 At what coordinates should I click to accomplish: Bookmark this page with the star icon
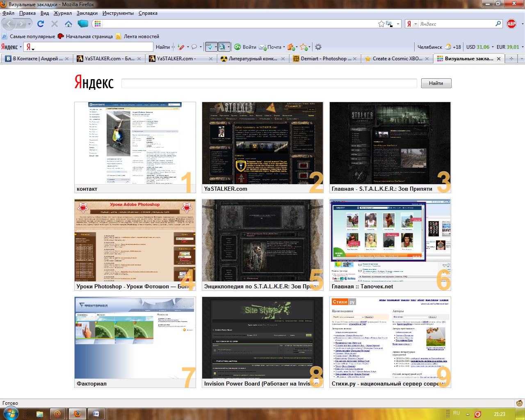point(381,24)
